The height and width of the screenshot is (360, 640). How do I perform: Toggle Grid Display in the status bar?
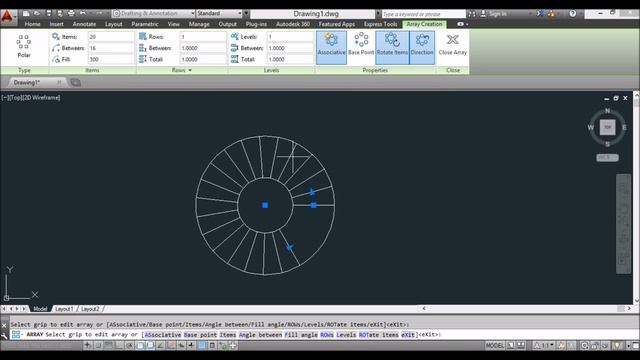coord(108,345)
